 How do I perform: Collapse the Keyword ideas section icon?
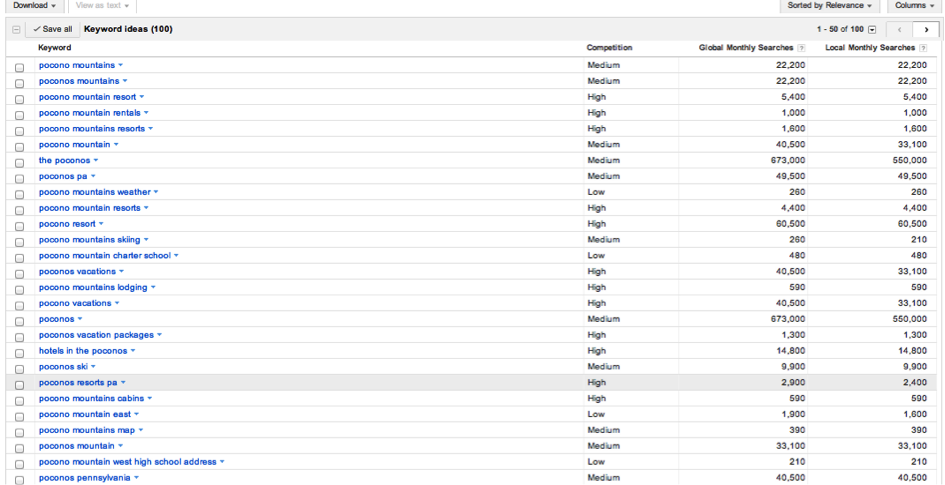pyautogui.click(x=16, y=30)
